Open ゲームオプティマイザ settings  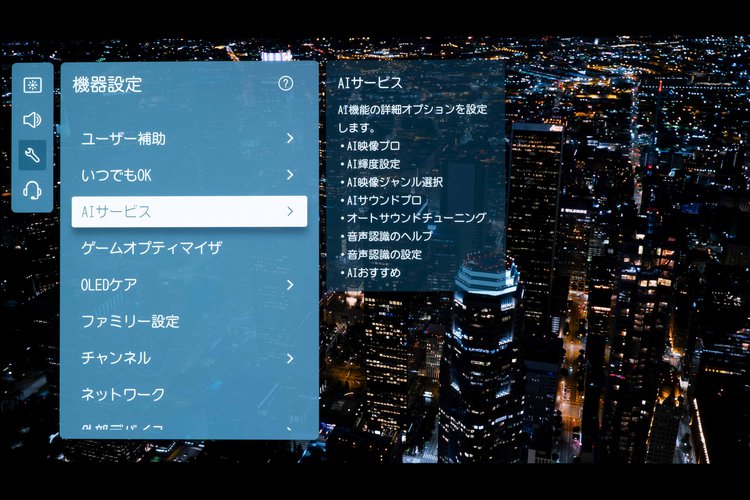coord(151,248)
